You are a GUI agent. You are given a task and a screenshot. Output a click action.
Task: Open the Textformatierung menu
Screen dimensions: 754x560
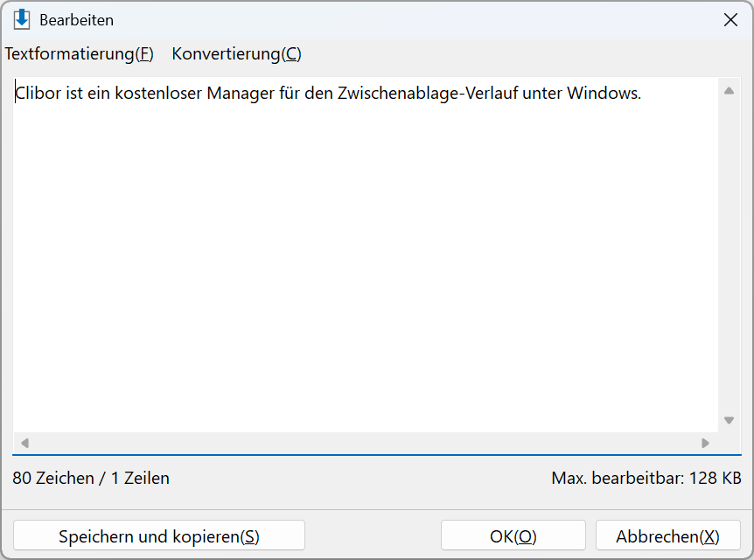click(x=80, y=54)
